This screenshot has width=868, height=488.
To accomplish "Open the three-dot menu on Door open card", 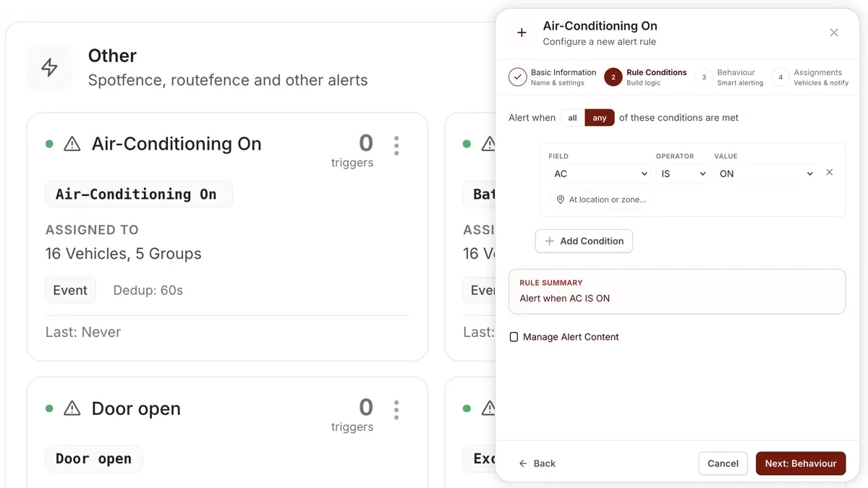I will pyautogui.click(x=396, y=410).
